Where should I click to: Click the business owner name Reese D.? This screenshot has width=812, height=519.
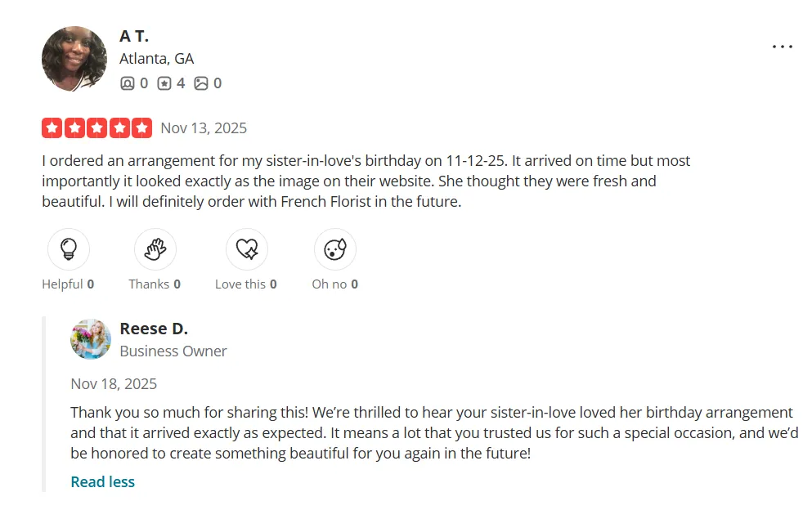[x=154, y=329]
